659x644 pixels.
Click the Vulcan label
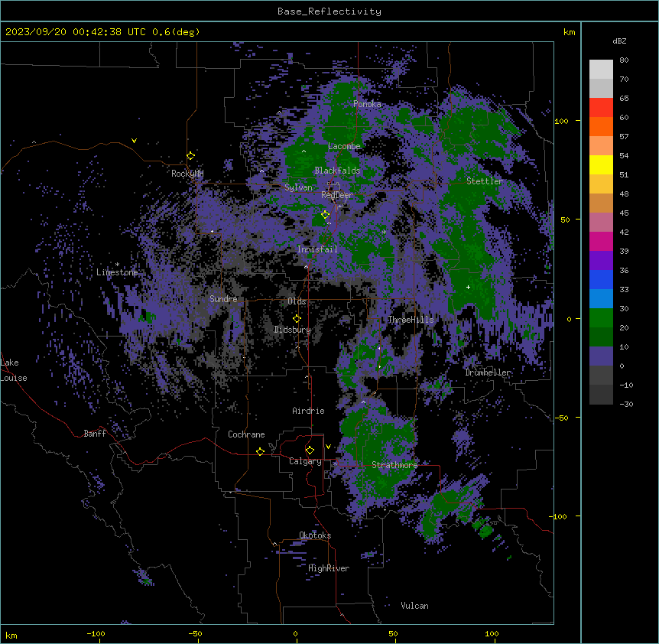pos(415,606)
